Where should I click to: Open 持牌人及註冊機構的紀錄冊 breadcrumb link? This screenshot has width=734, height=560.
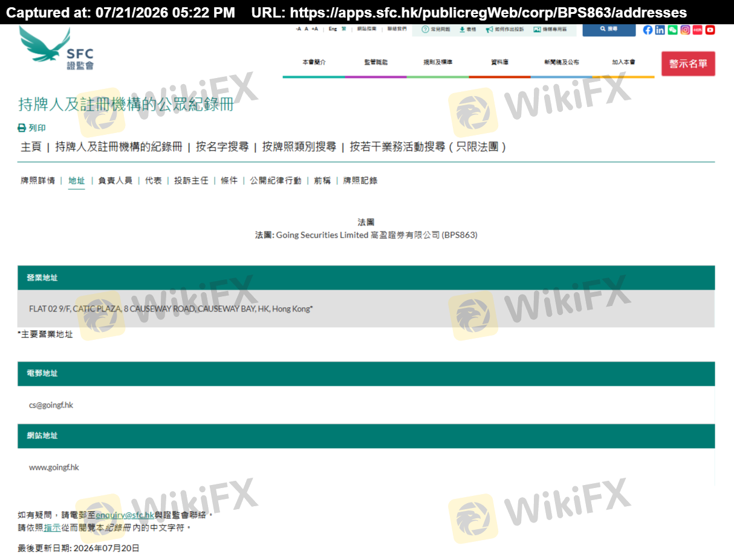(x=119, y=147)
